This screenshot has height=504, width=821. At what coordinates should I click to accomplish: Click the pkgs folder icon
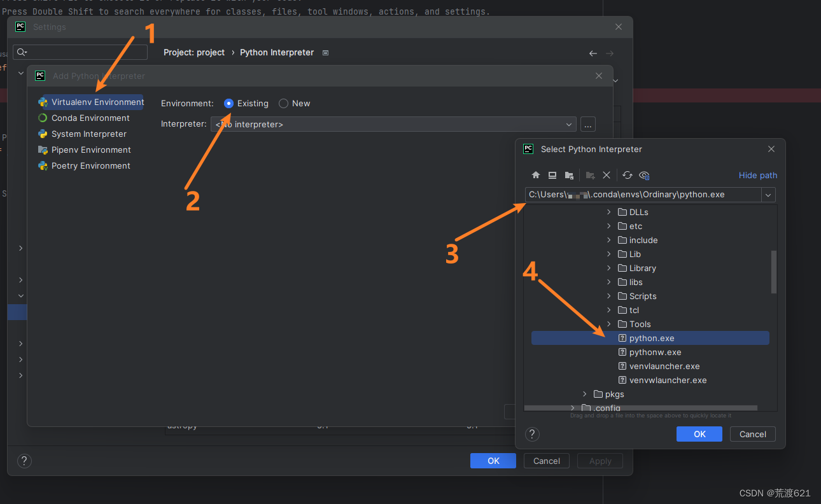[x=598, y=394]
